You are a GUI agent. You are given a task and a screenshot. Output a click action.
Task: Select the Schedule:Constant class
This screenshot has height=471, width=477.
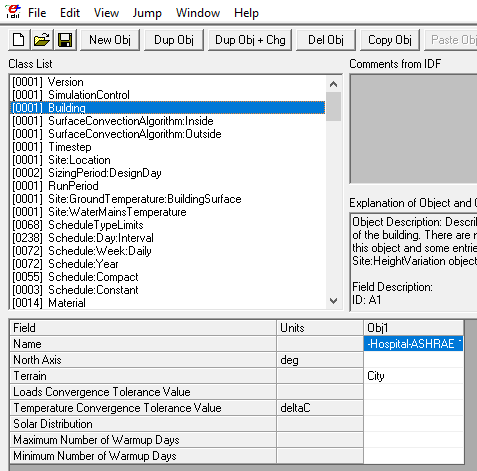pyautogui.click(x=168, y=290)
